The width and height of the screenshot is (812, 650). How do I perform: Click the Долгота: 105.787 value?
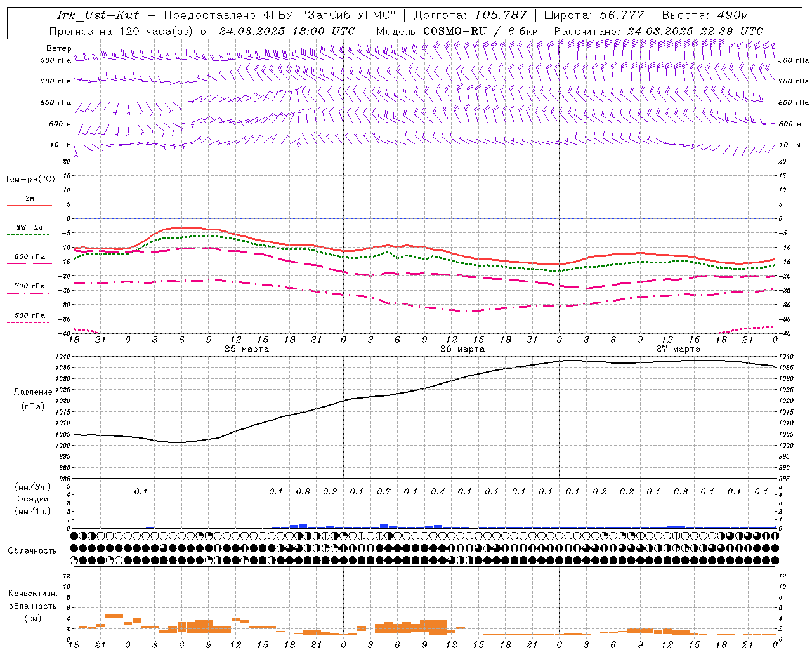tap(470, 15)
